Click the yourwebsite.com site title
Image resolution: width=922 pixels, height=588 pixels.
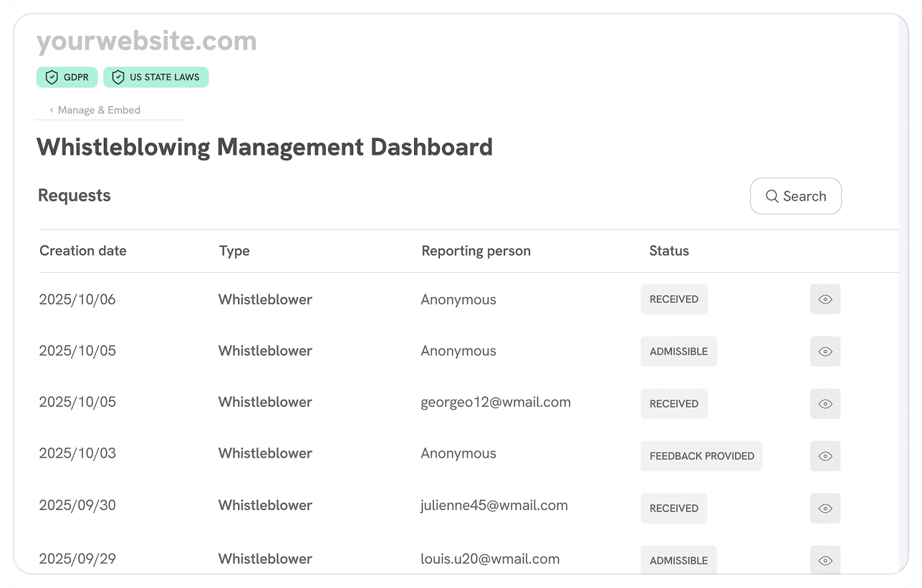(146, 42)
